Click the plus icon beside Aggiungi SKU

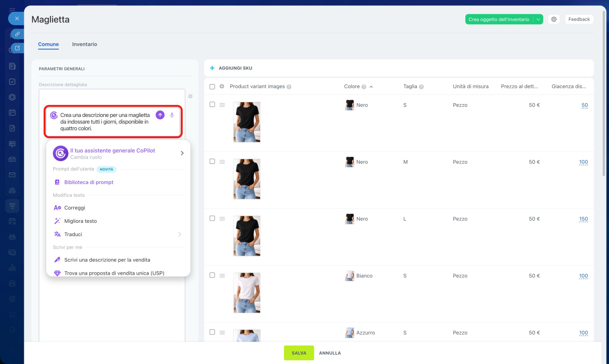click(x=212, y=68)
